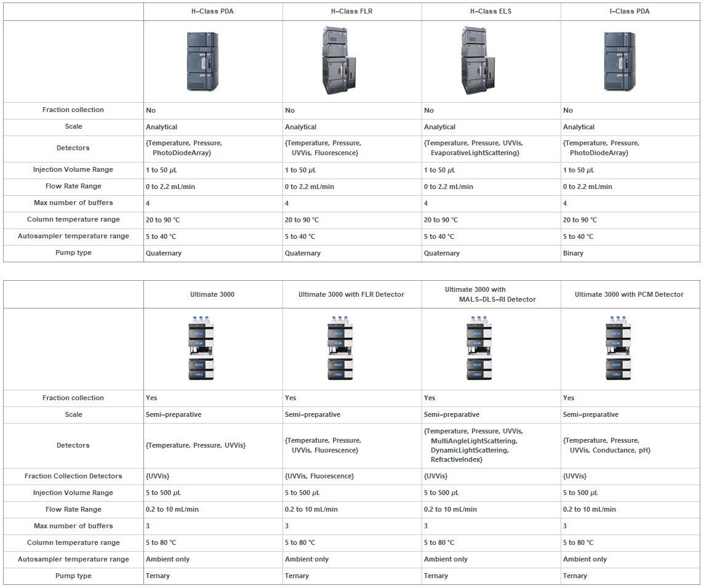Viewport: 704px width, 588px height.
Task: Click the Ultimate 3000 with MALS-DLS-RI Detector header
Action: [x=490, y=294]
